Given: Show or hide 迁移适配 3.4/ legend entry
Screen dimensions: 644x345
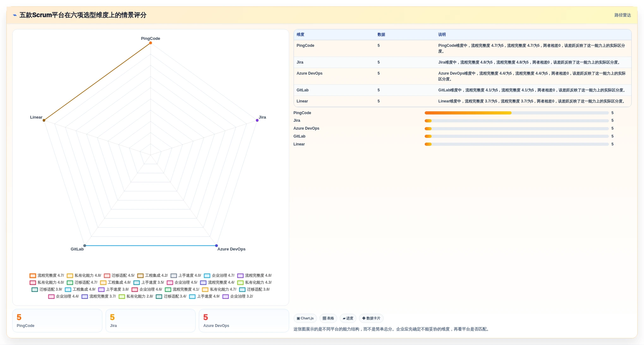Looking at the screenshot, I should point(171,296).
